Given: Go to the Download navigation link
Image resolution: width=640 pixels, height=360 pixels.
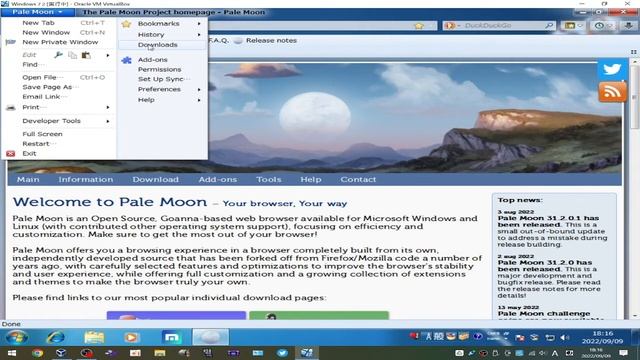Looking at the screenshot, I should [156, 180].
